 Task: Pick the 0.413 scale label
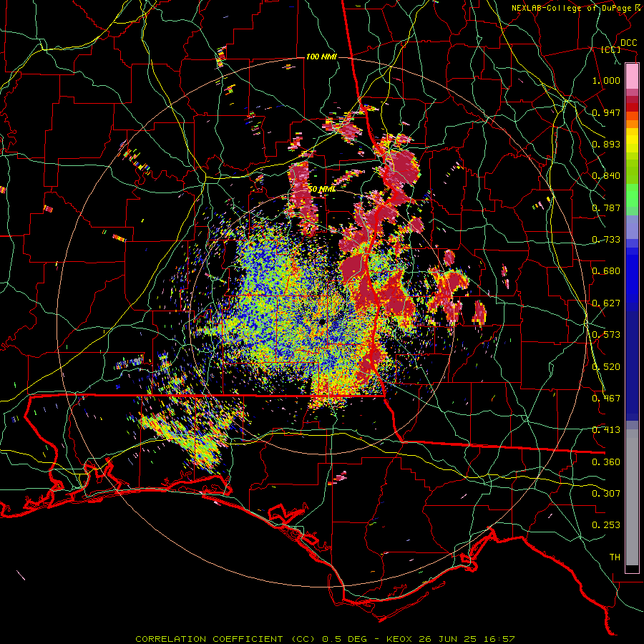(606, 430)
